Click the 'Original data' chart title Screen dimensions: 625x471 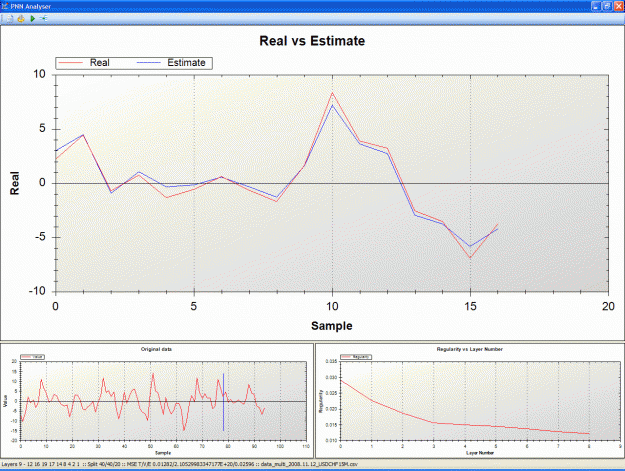coord(156,349)
